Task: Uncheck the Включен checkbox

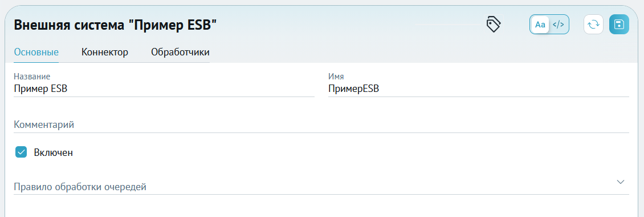Action: [x=21, y=152]
